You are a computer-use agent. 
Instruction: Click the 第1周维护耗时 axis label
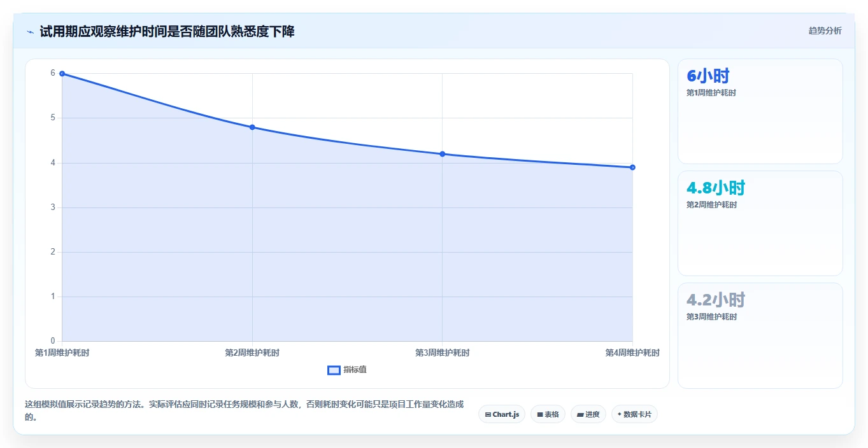pos(62,353)
